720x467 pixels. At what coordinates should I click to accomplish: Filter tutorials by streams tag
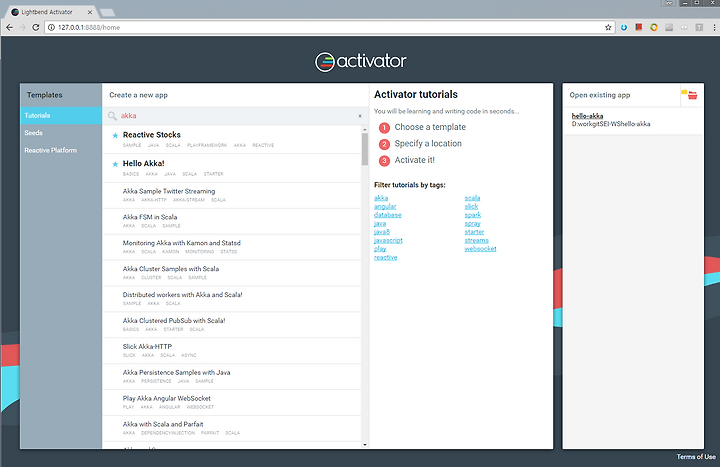(x=476, y=241)
